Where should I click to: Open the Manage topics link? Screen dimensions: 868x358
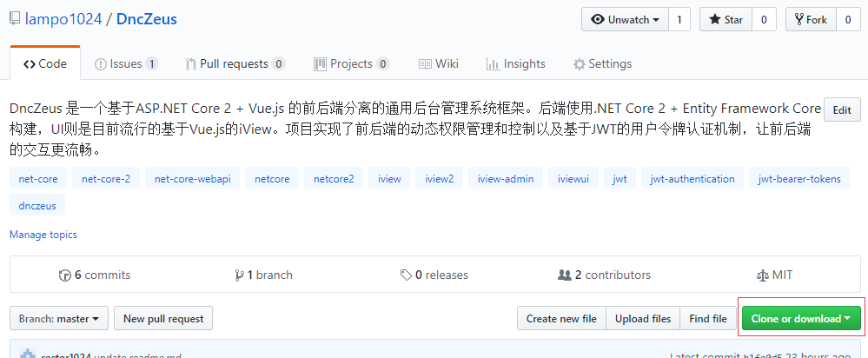(x=43, y=235)
